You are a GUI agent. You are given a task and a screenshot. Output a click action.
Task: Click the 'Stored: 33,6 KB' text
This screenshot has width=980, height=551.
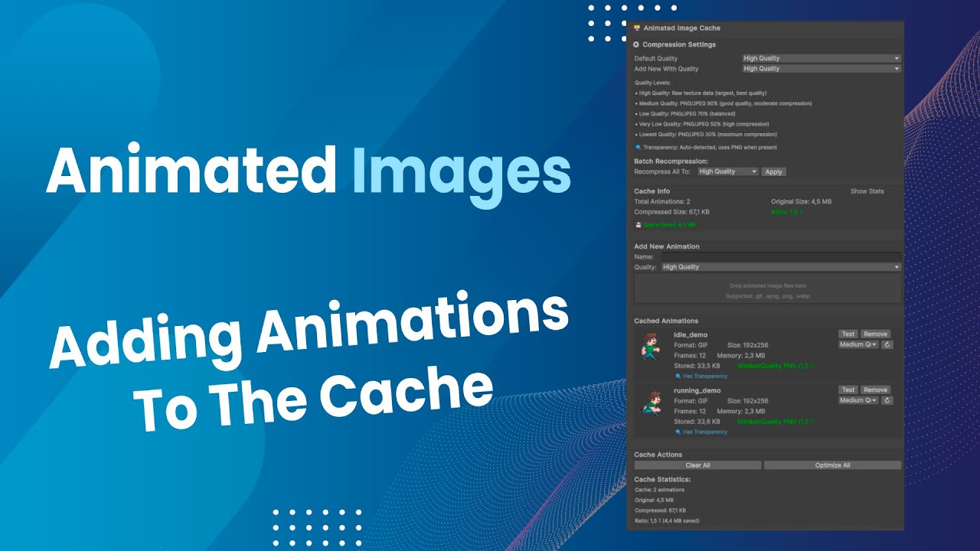point(696,421)
